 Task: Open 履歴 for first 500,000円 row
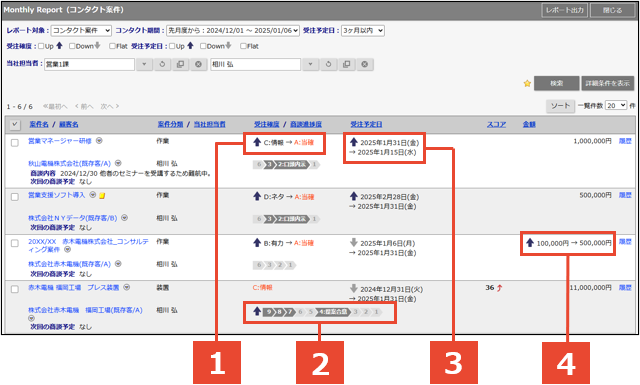[625, 195]
